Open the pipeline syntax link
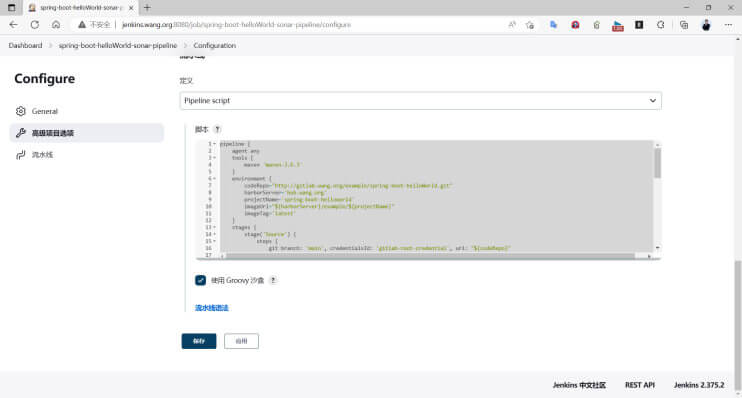This screenshot has height=398, width=742. [x=212, y=308]
